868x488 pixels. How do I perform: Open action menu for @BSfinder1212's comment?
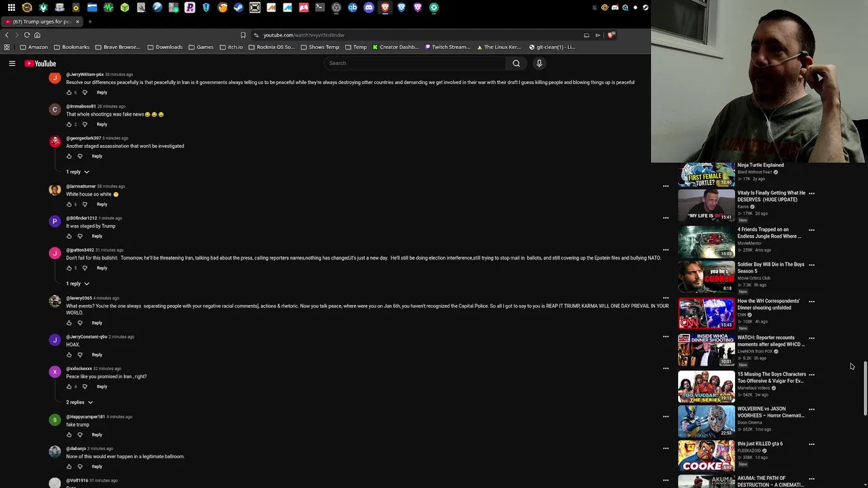tap(666, 218)
